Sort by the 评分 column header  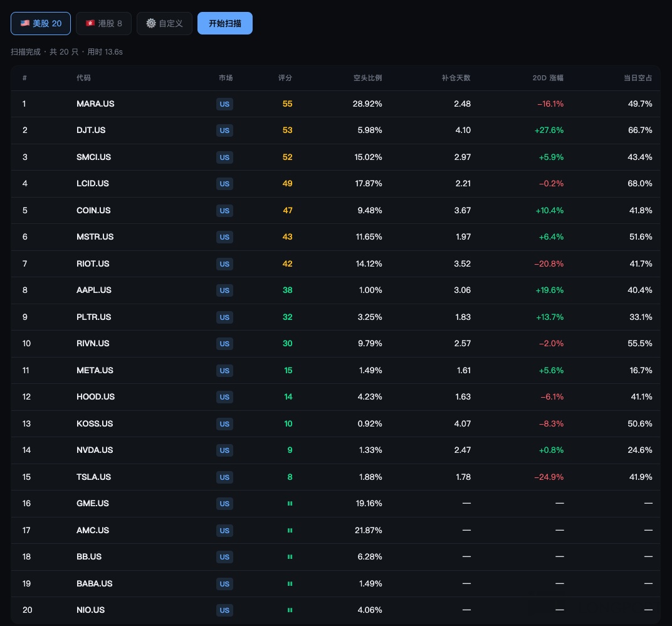tap(285, 78)
